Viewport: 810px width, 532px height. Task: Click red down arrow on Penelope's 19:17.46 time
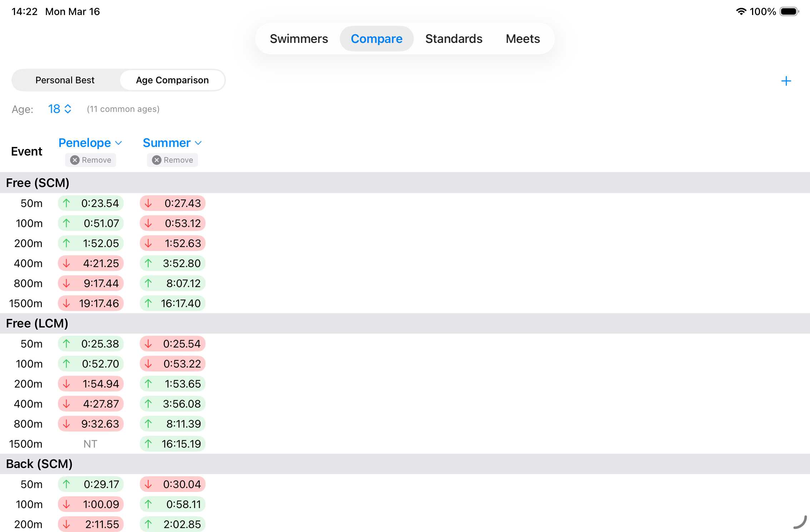66,304
